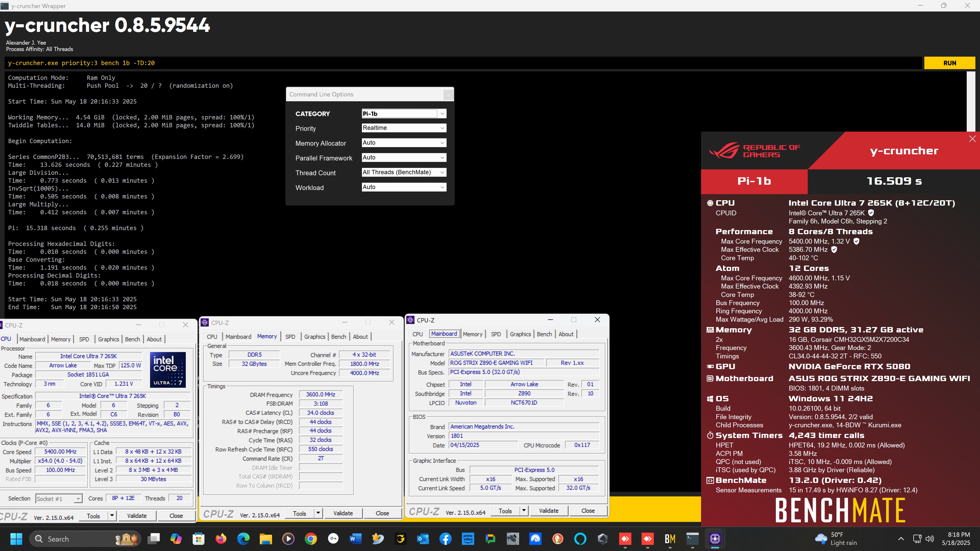The height and width of the screenshot is (551, 980).
Task: Open Facebook taskbar icon
Action: pos(445,539)
